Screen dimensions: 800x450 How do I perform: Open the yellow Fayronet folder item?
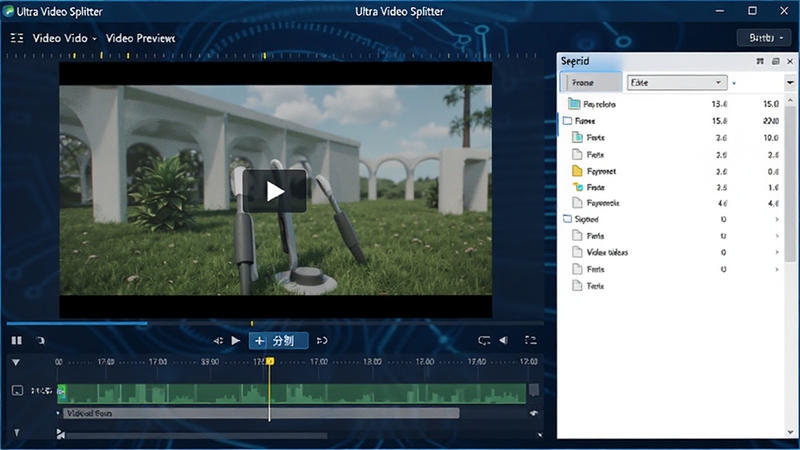click(x=673, y=171)
